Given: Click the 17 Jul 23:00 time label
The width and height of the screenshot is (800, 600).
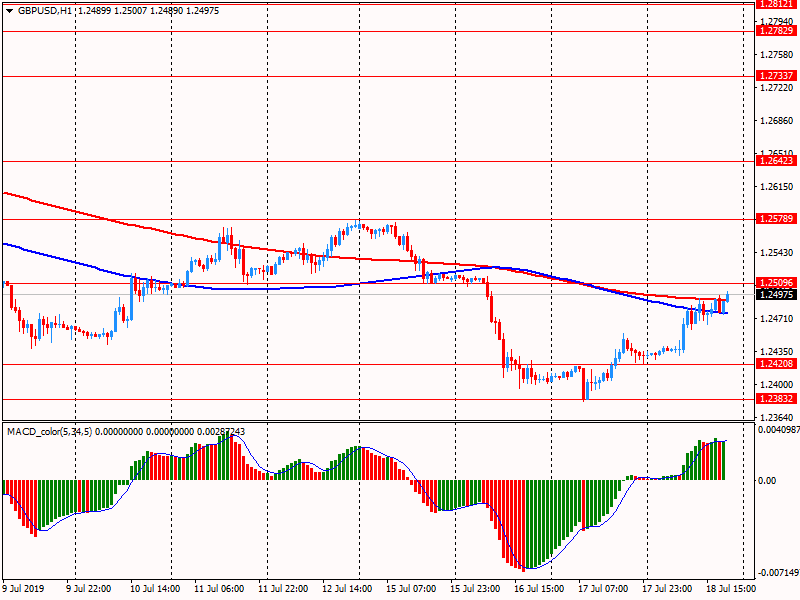Looking at the screenshot, I should click(667, 589).
